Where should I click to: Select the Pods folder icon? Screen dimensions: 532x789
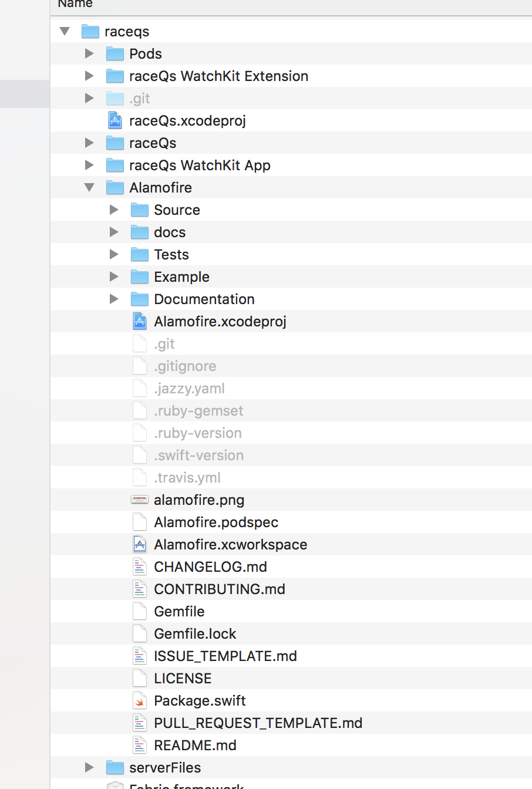pyautogui.click(x=115, y=53)
